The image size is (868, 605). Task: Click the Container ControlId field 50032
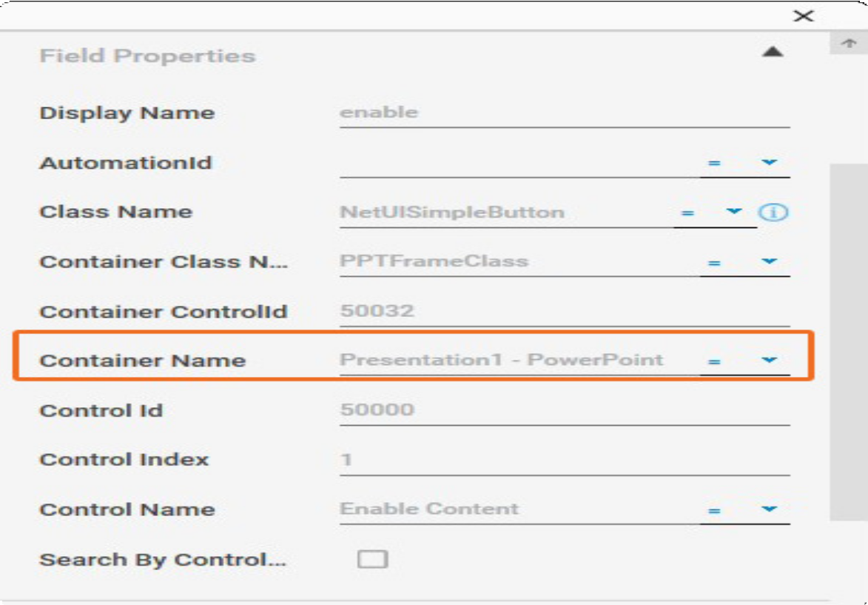[x=565, y=311]
